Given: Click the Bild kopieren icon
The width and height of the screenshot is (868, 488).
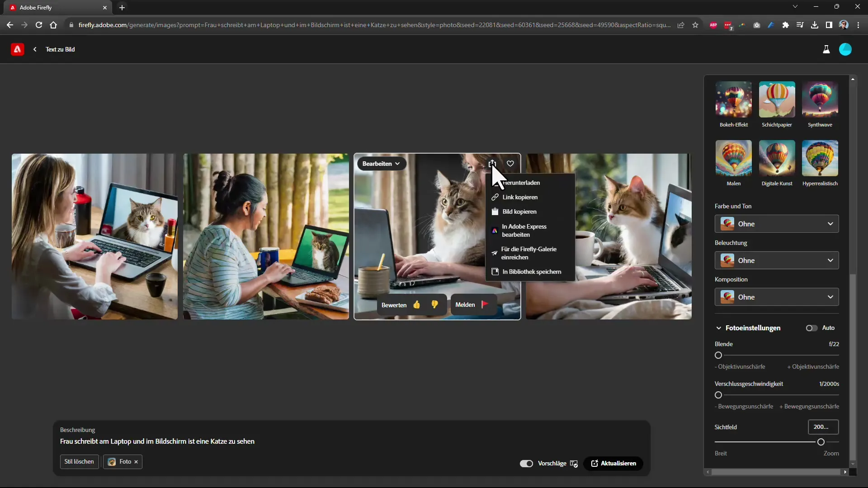Looking at the screenshot, I should click(x=495, y=211).
